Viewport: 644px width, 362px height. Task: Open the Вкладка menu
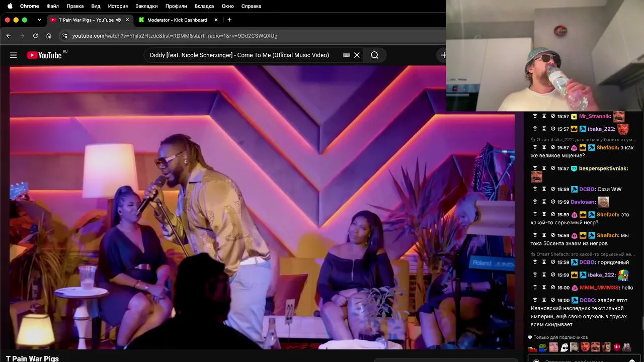(204, 6)
